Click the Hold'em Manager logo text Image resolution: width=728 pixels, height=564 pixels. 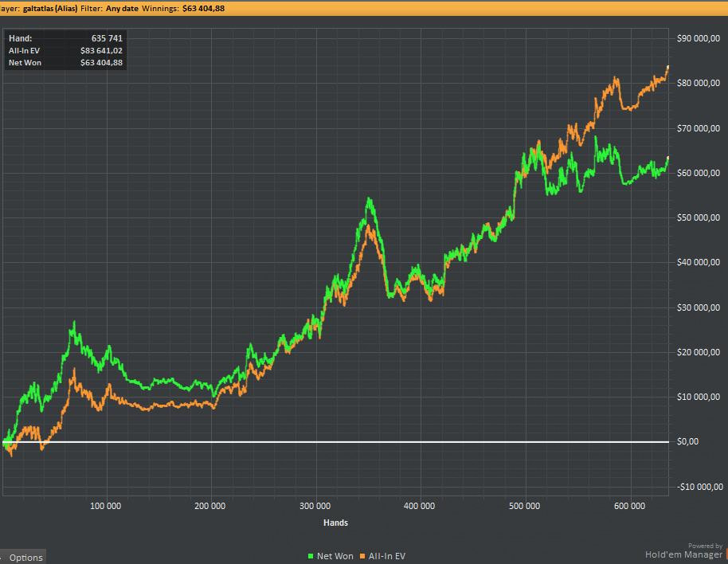click(x=683, y=554)
